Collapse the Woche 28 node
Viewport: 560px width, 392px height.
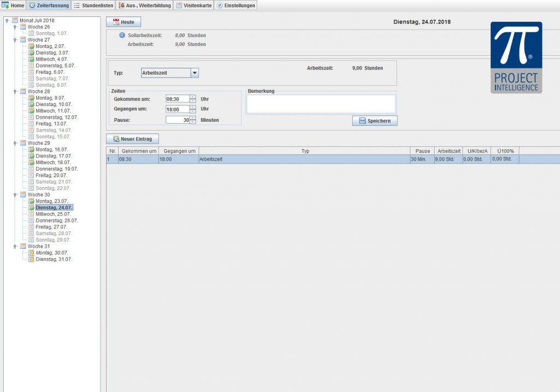(x=15, y=92)
